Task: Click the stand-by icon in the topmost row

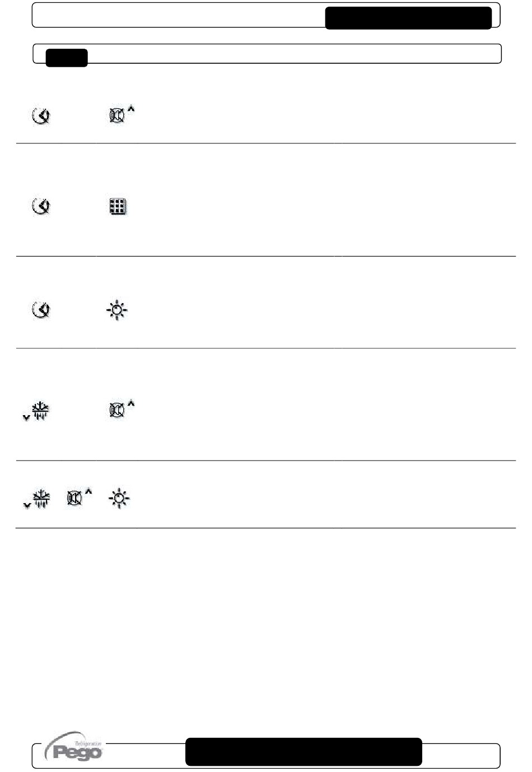Action: (41, 116)
